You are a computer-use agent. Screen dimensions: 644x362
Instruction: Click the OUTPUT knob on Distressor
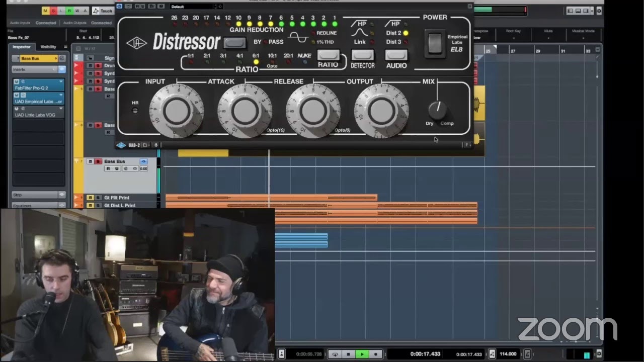pyautogui.click(x=381, y=111)
